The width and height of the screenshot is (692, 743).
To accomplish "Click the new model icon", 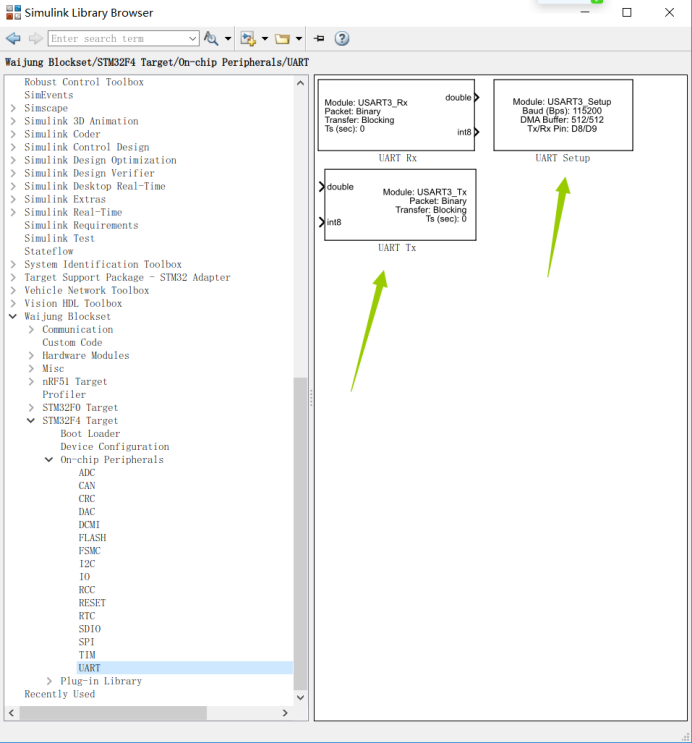I will (x=248, y=38).
